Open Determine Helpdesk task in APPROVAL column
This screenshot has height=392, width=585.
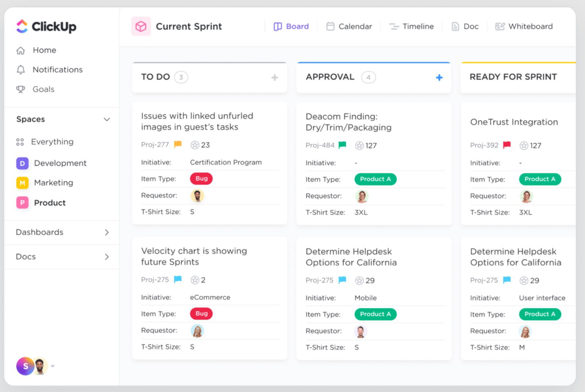(351, 257)
